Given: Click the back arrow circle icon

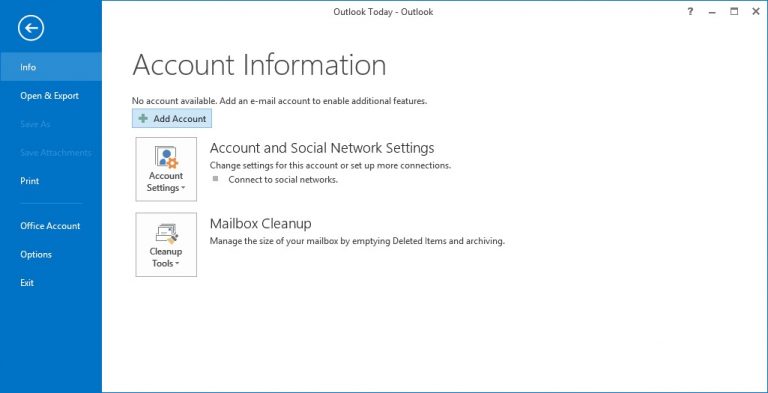Looking at the screenshot, I should pos(31,28).
